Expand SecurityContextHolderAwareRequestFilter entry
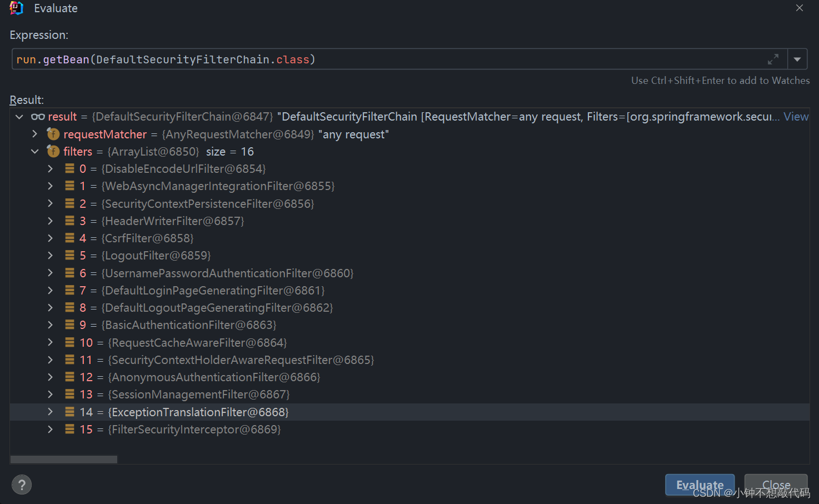The width and height of the screenshot is (819, 504). point(51,360)
